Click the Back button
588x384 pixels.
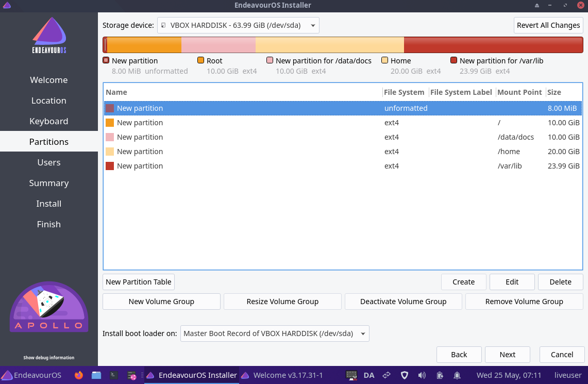coord(459,355)
